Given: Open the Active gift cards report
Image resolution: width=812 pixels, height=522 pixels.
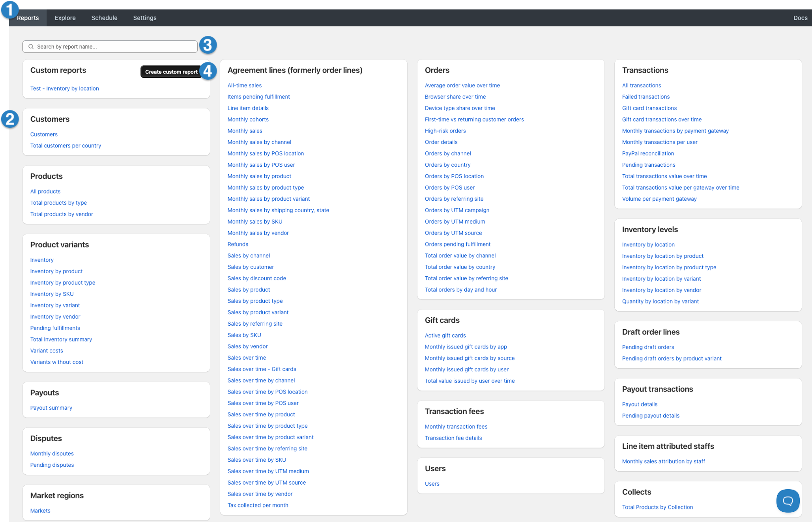Looking at the screenshot, I should (x=445, y=335).
